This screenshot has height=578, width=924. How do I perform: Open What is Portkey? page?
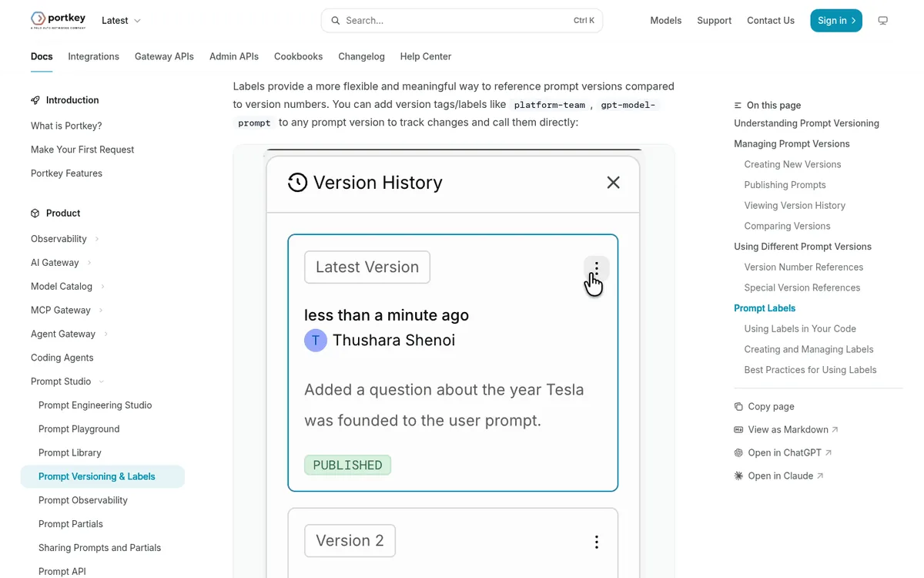tap(66, 126)
